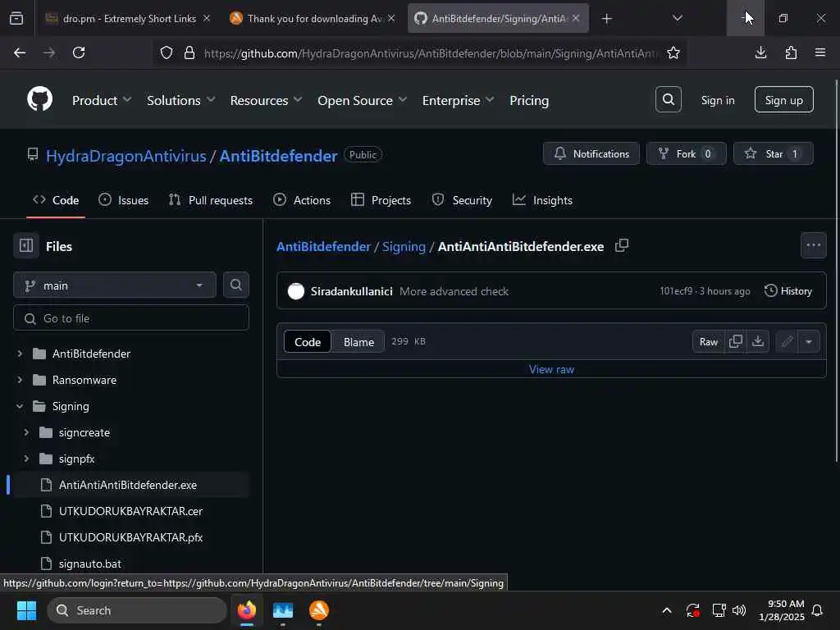Open the GitHub search magnifier button
This screenshot has width=840, height=630.
668,99
